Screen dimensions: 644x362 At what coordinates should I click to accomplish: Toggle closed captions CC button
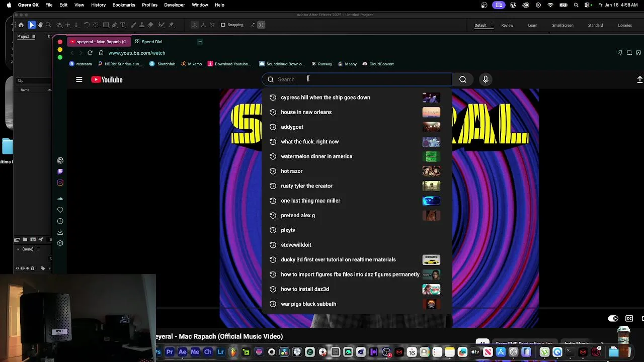point(629,318)
